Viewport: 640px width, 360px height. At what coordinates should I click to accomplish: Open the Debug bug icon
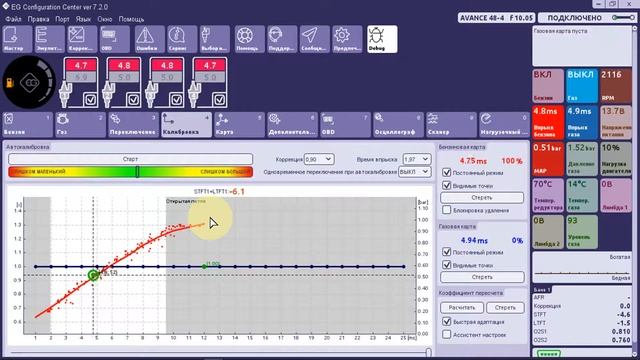click(x=382, y=39)
